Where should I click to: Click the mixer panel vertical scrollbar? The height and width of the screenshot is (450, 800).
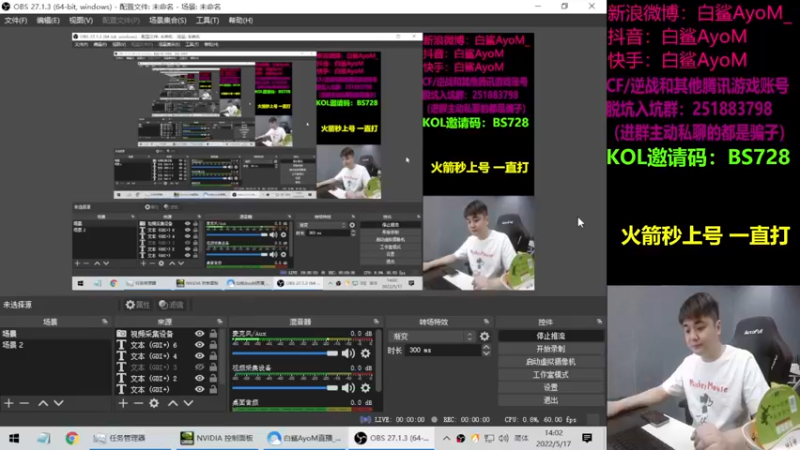pos(379,362)
